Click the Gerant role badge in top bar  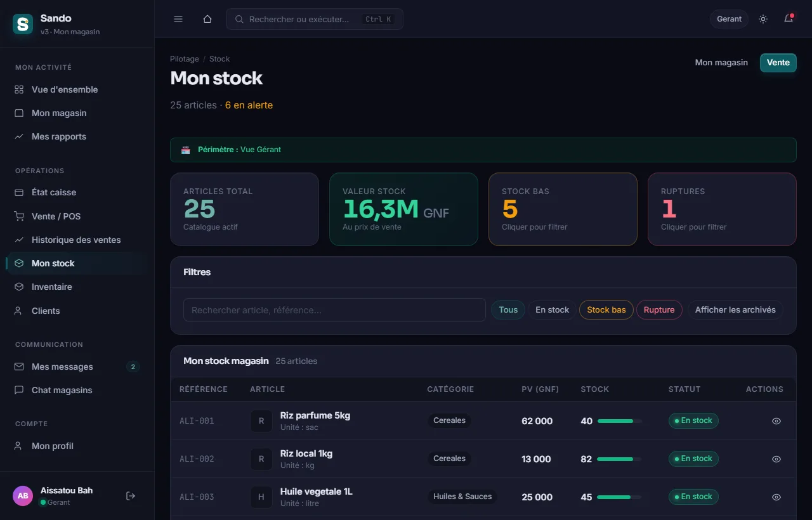729,19
